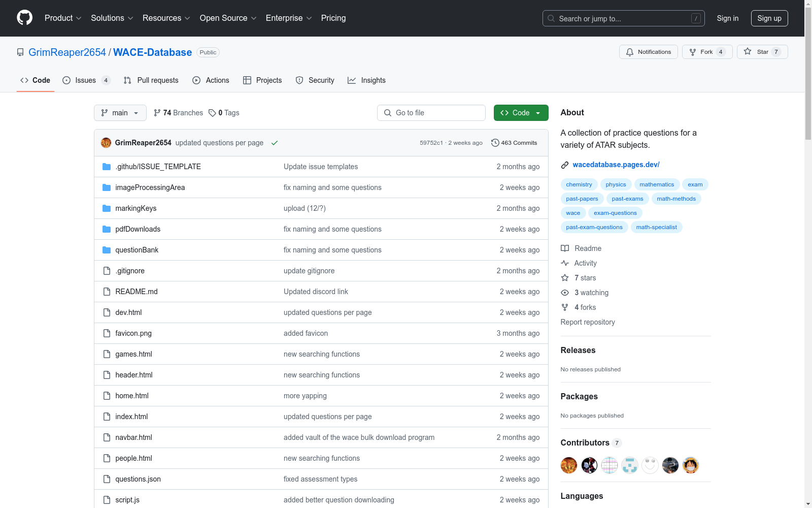This screenshot has height=508, width=812.
Task: Open the green Code dropdown button
Action: pyautogui.click(x=521, y=113)
